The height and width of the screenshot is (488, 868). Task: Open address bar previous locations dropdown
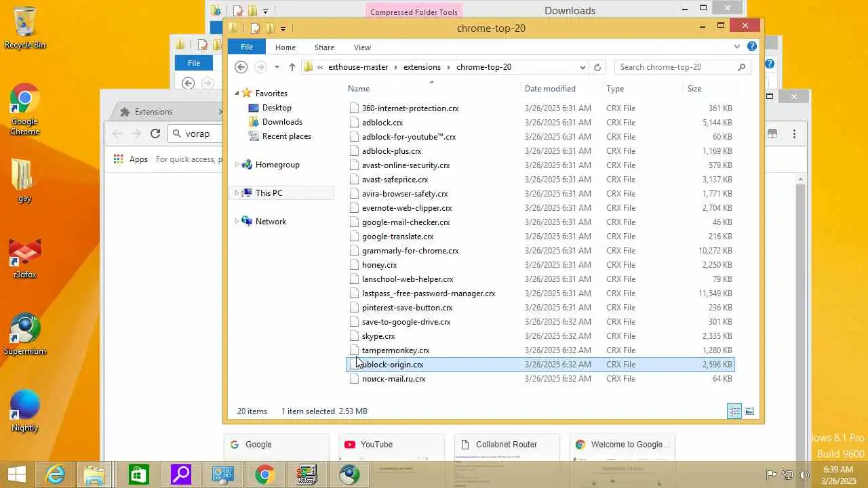click(583, 67)
